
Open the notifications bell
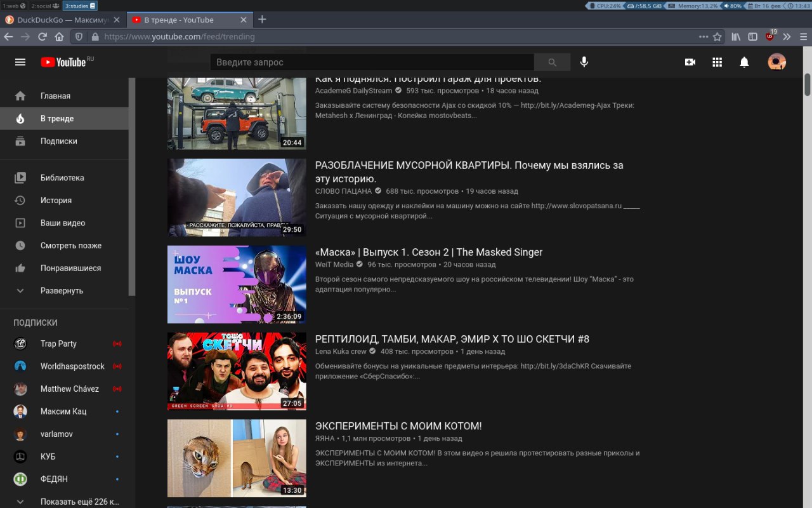pos(744,62)
